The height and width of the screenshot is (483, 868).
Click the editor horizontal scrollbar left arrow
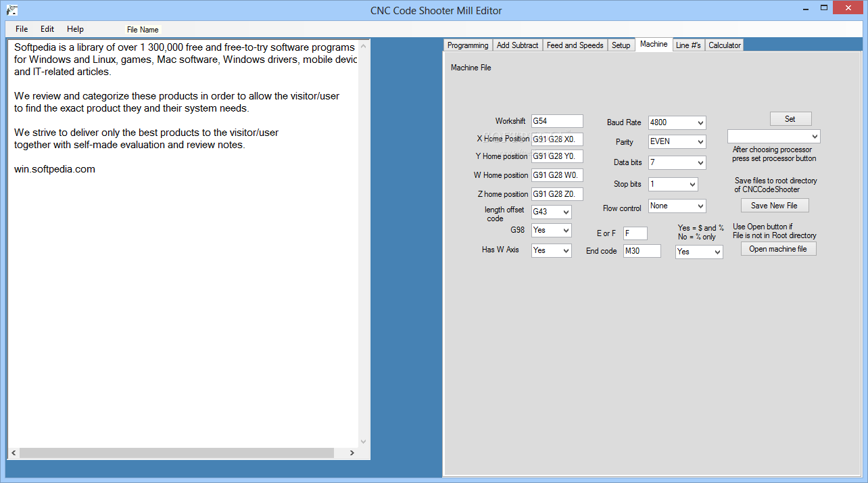[x=14, y=453]
